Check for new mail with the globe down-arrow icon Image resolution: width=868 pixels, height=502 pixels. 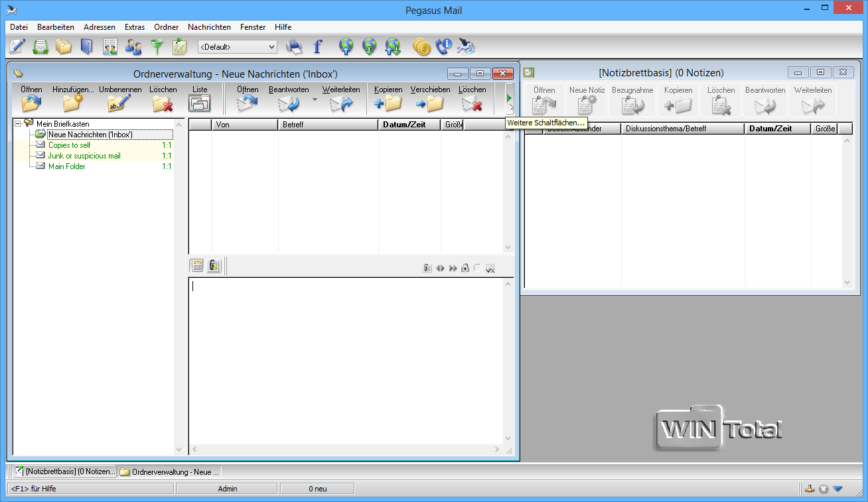(x=370, y=46)
